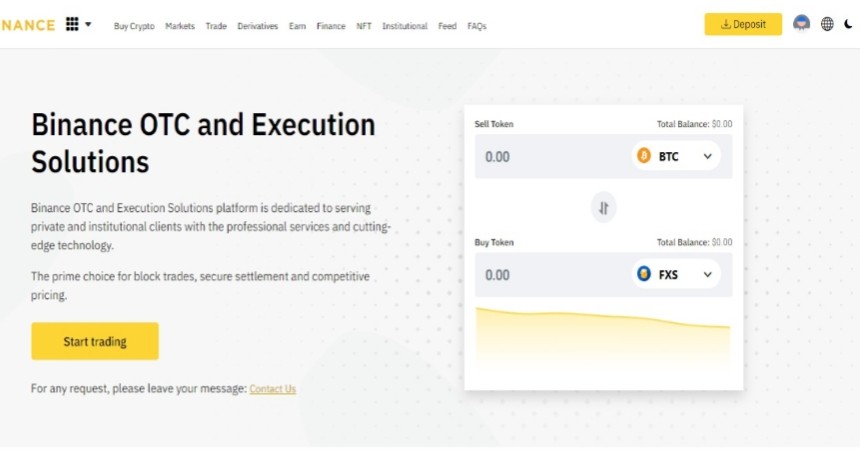Expand arrow next to apps grid
Viewport: 860px width, 455px height.
coord(88,24)
